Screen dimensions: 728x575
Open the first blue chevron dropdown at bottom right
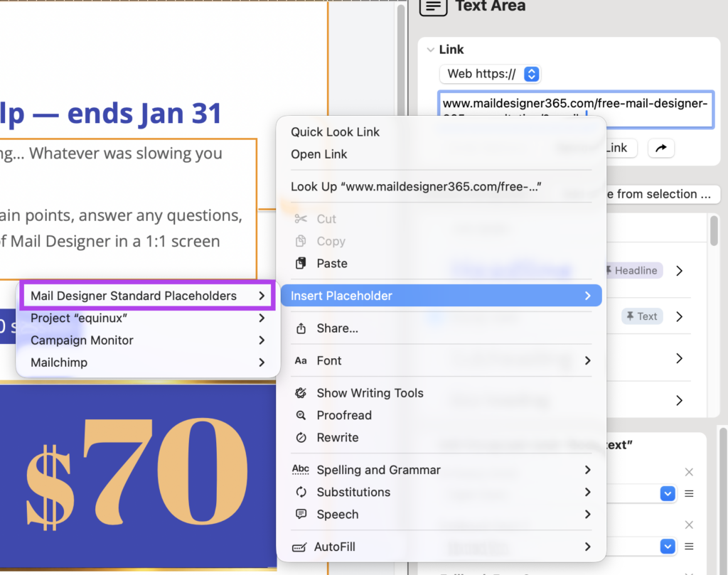667,493
